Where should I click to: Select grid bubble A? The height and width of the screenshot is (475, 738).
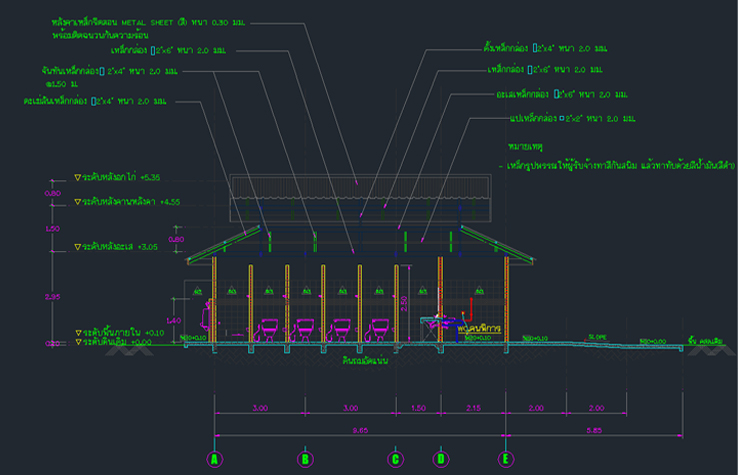point(215,459)
